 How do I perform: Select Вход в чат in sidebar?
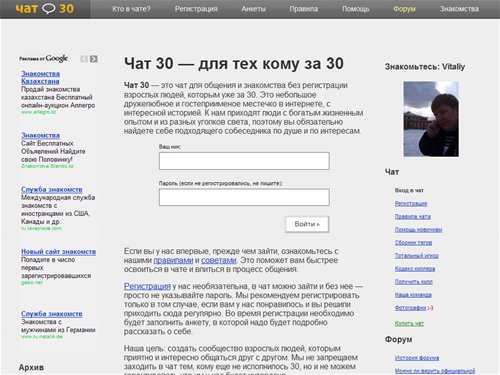tap(409, 190)
